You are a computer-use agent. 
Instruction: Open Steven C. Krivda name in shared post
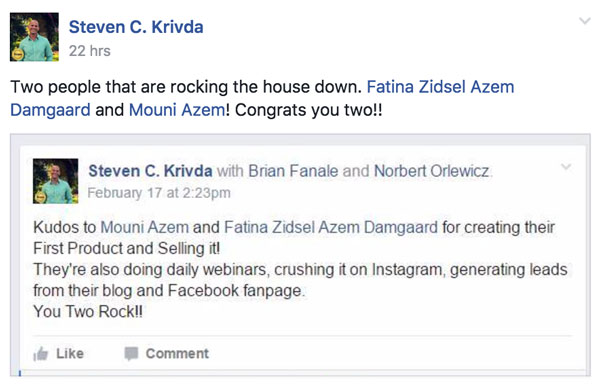coord(150,171)
